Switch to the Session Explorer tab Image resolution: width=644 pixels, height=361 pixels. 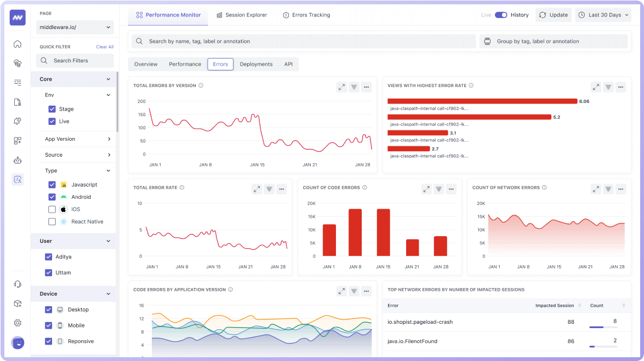click(x=242, y=15)
